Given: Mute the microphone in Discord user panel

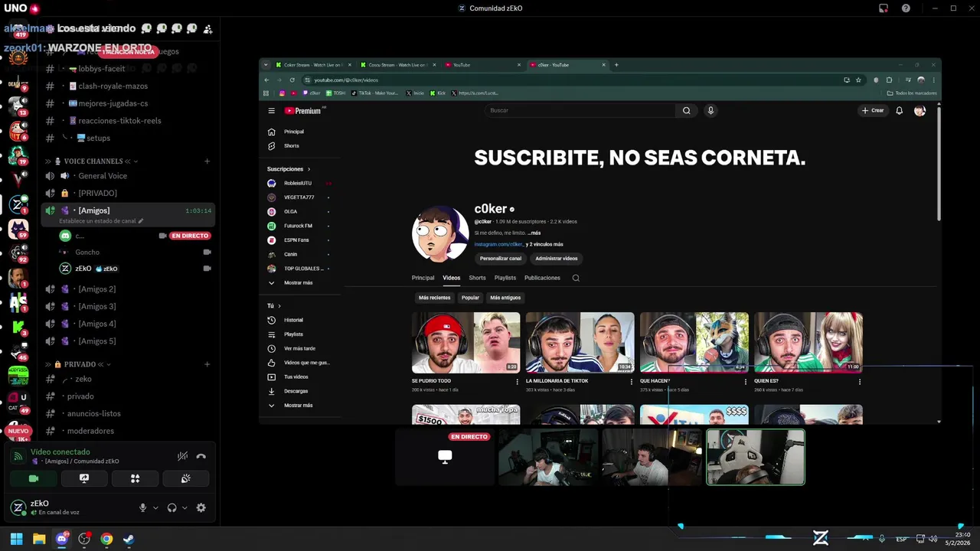Looking at the screenshot, I should click(142, 507).
